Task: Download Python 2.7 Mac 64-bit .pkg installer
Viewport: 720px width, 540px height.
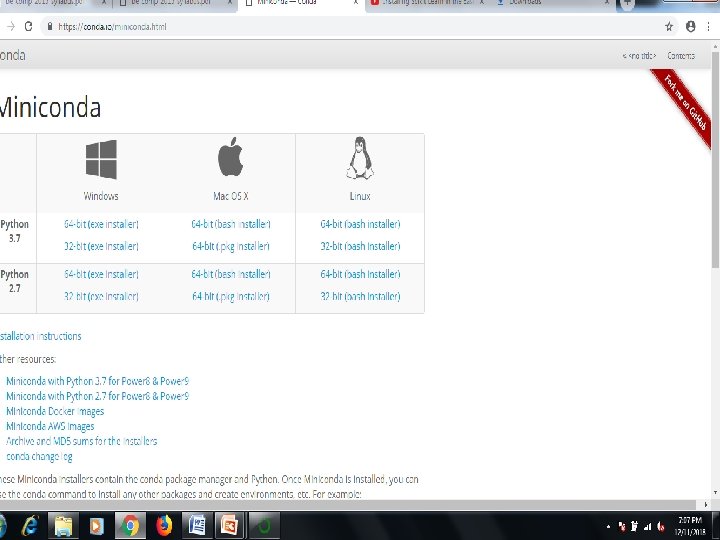Action: [231, 296]
